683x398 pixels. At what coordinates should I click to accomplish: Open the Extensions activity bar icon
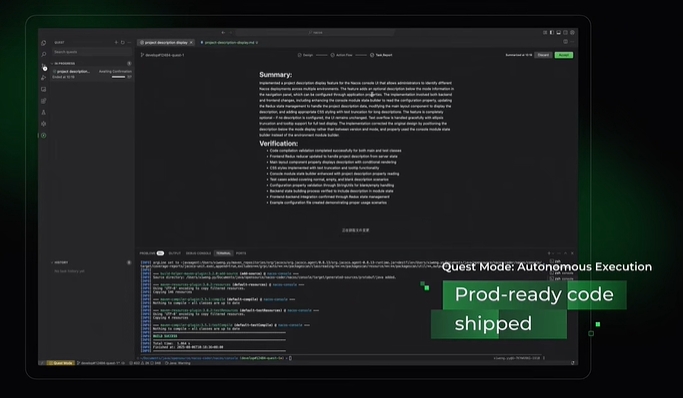[44, 101]
